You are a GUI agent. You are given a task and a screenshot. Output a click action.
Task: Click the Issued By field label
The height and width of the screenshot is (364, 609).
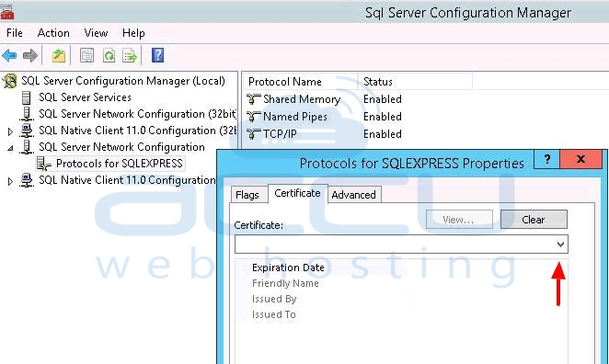click(274, 299)
